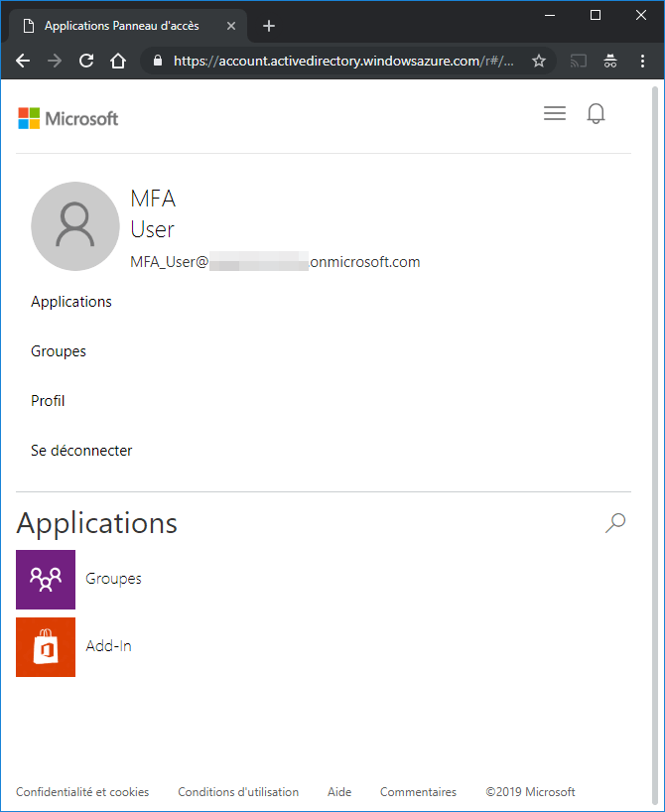This screenshot has height=812, width=665.
Task: Open the orange Add-In app tile
Action: pos(46,647)
